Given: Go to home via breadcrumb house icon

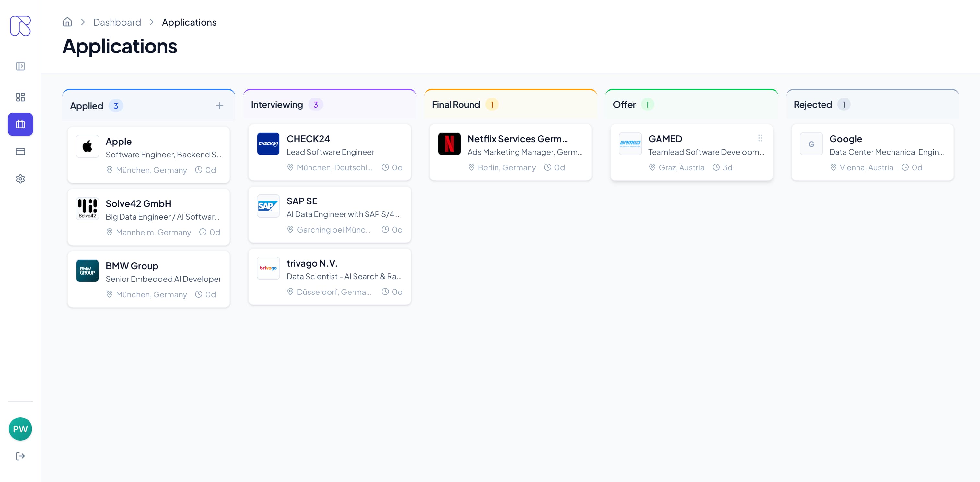Looking at the screenshot, I should [x=67, y=22].
